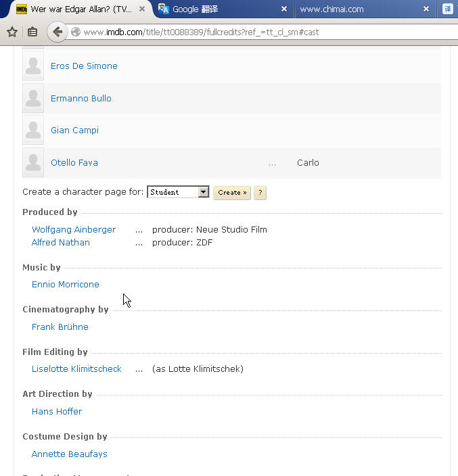Open Eros De Simone's profile photo

coord(33,66)
